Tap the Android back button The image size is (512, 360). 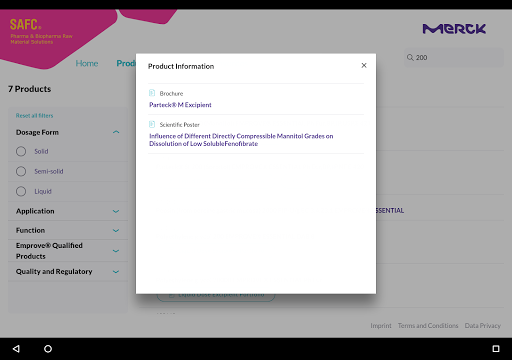coord(16,349)
